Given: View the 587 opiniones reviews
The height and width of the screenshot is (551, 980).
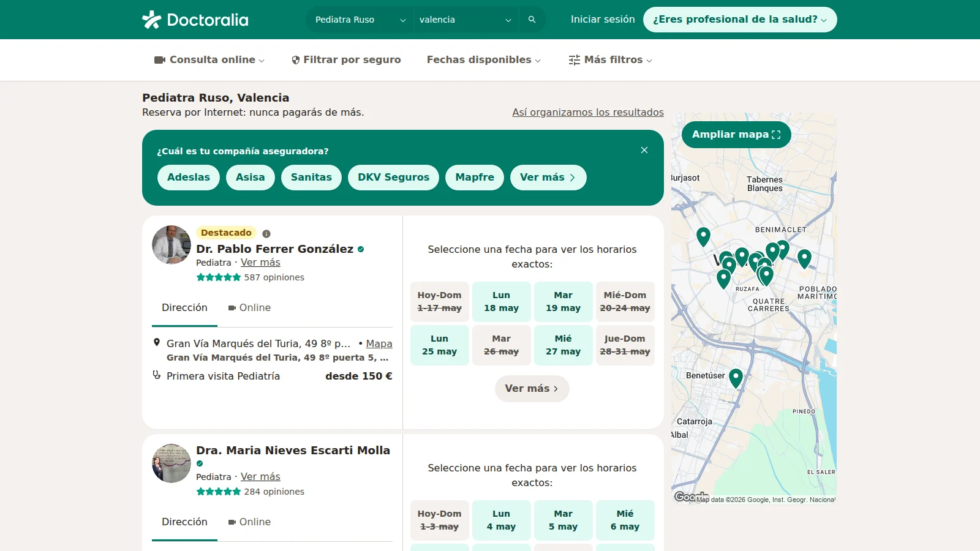Looking at the screenshot, I should (x=274, y=277).
